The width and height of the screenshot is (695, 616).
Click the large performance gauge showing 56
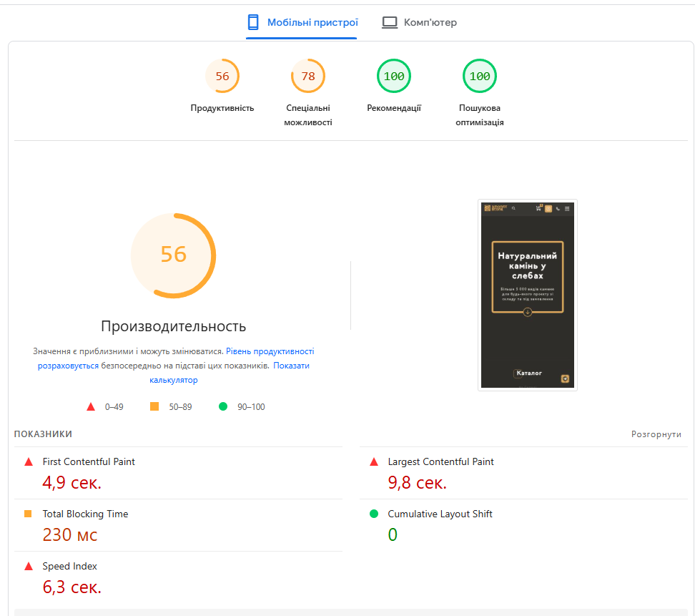[x=173, y=255]
